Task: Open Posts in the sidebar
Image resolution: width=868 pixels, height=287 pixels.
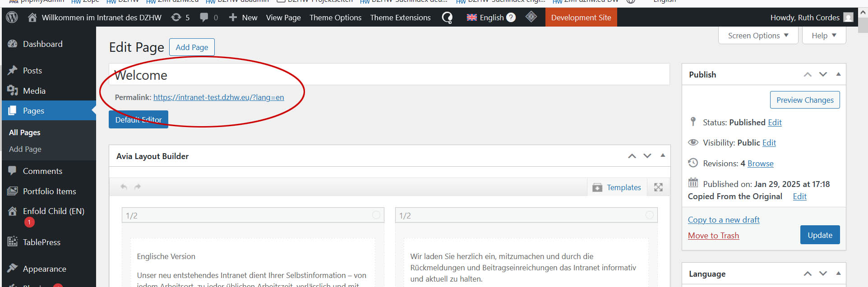Action: pyautogui.click(x=32, y=71)
